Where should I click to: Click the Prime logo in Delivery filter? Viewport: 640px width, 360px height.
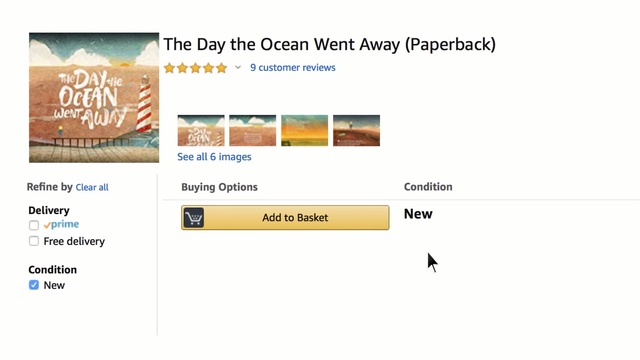61,224
